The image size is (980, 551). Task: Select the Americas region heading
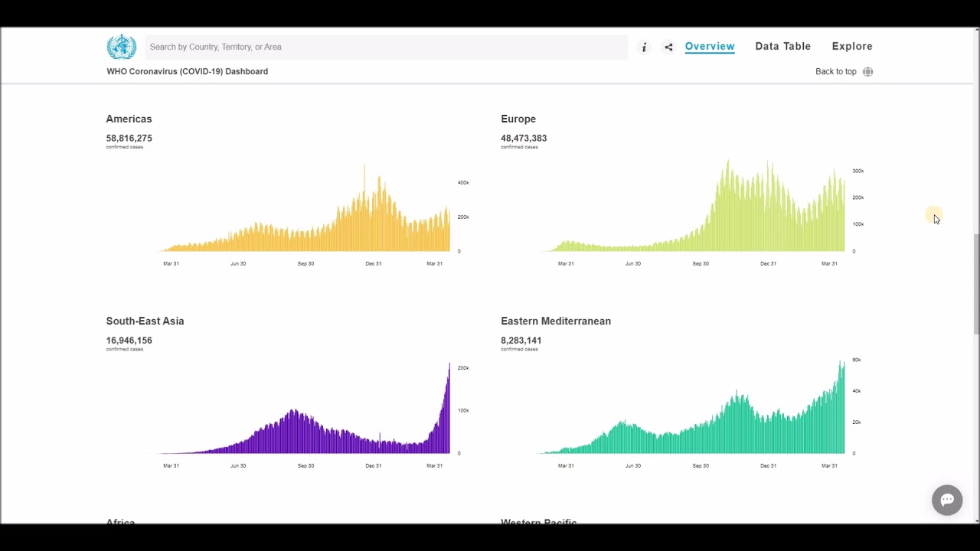pos(129,119)
